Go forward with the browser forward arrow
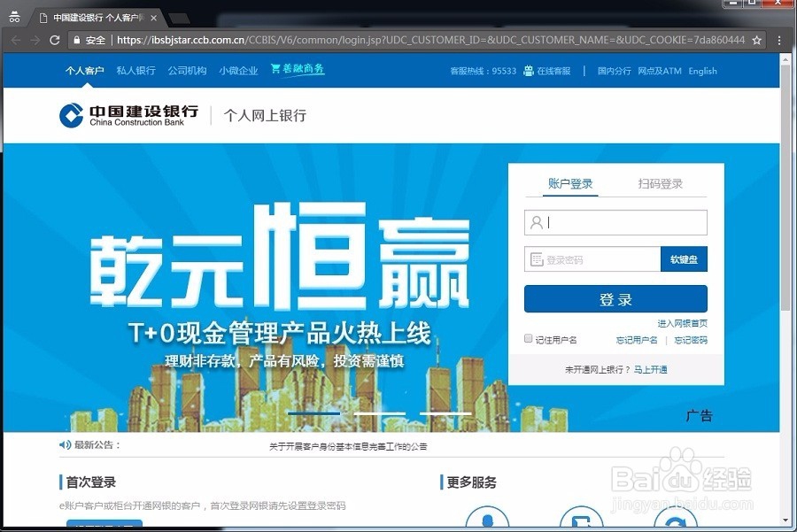 point(35,40)
